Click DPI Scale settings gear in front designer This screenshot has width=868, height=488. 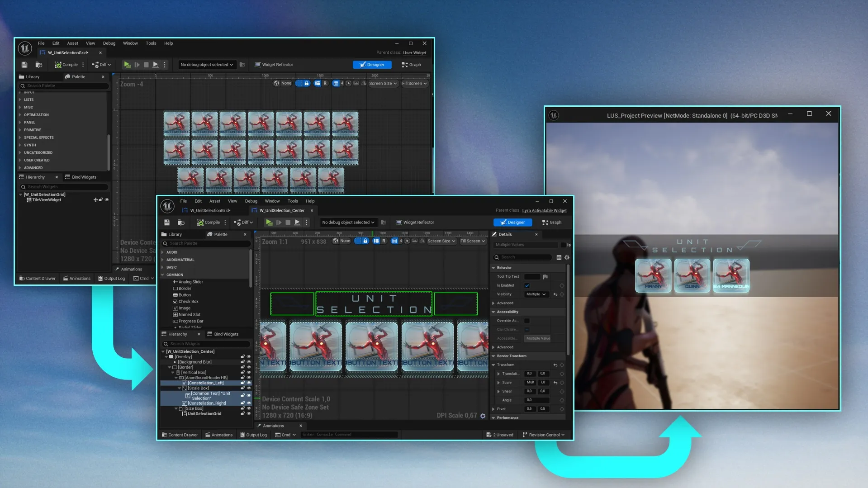pos(483,416)
